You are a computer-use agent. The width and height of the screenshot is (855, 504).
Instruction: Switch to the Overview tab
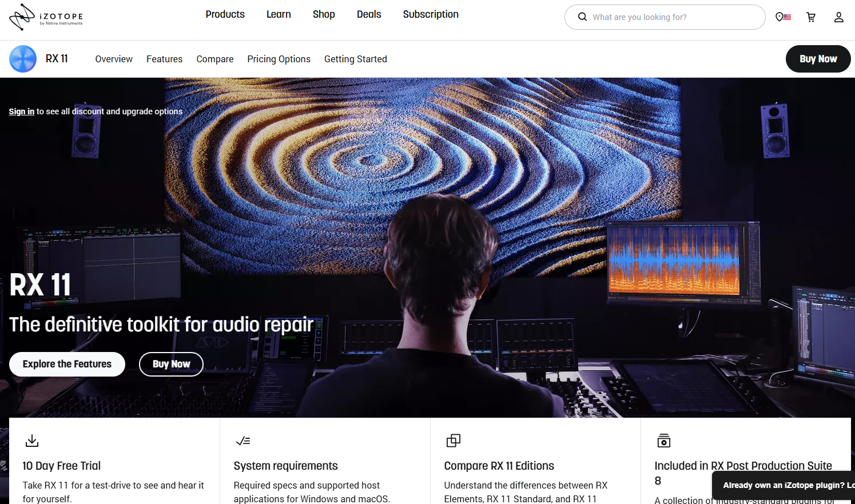[x=114, y=59]
